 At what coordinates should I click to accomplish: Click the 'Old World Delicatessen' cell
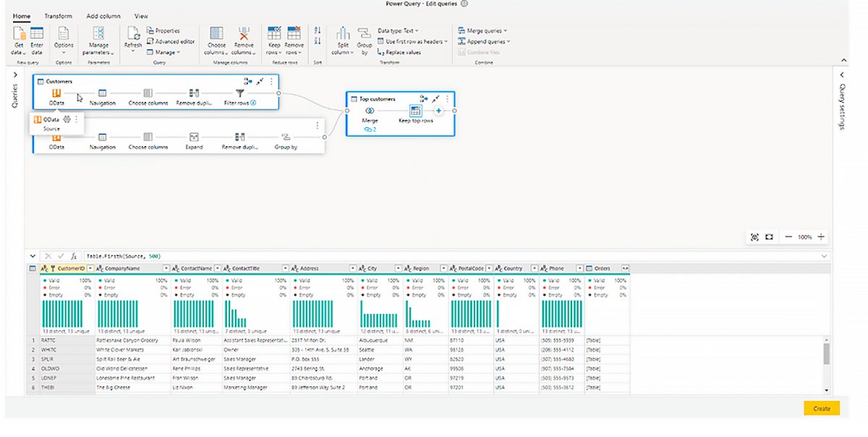tap(133, 368)
